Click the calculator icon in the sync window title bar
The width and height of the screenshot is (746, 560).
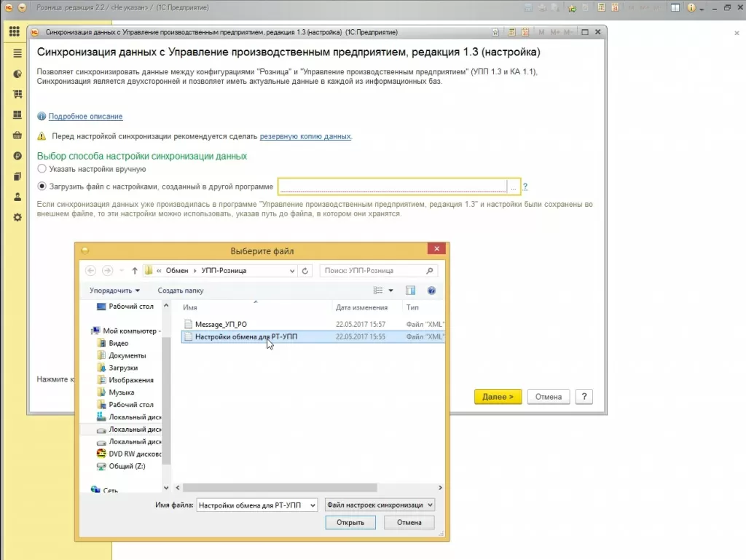[x=511, y=32]
